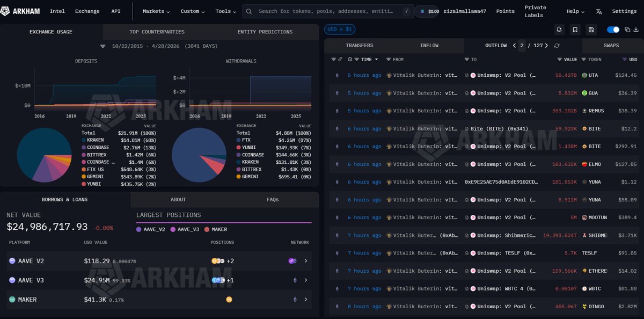
Task: Click the create alert bell icon
Action: click(x=560, y=30)
